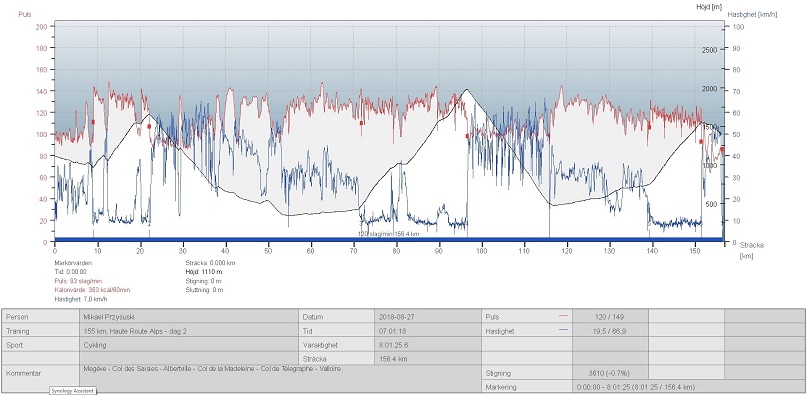The image size is (807, 395).
Task: Click the Varaktighet label cell
Action: point(337,345)
